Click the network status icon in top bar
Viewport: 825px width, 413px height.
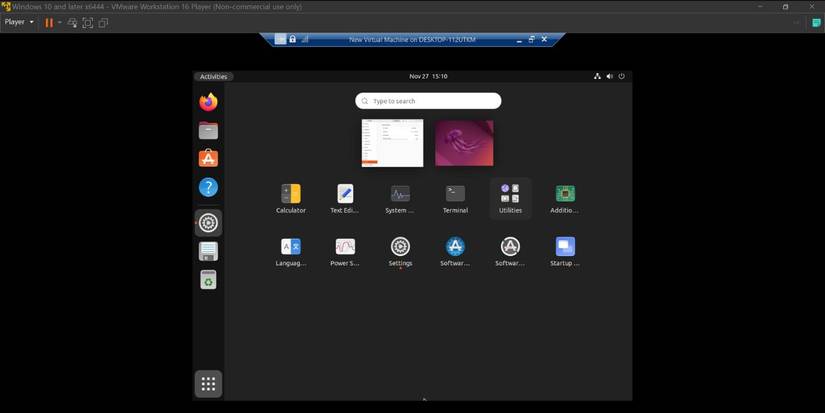[597, 76]
